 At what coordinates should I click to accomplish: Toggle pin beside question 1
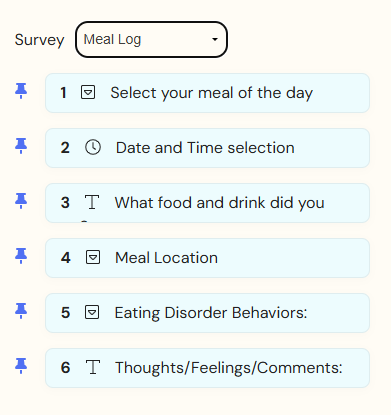(21, 91)
